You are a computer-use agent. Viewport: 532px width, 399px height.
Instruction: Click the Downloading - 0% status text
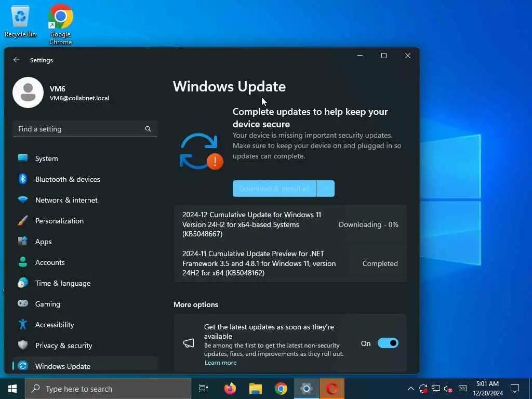tap(368, 224)
